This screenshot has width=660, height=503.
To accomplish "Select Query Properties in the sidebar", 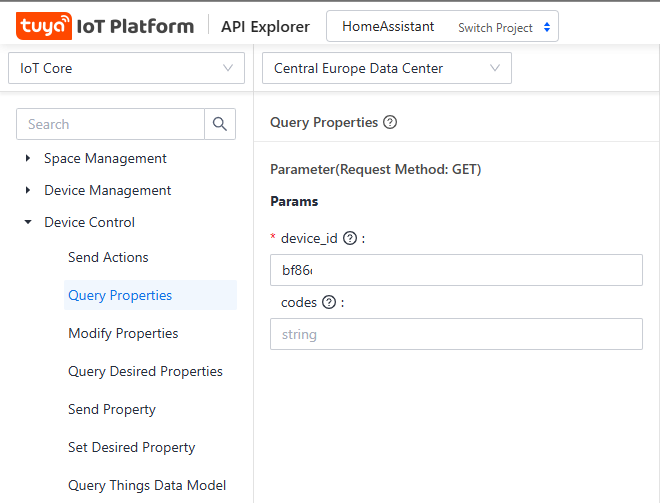I will pyautogui.click(x=120, y=295).
